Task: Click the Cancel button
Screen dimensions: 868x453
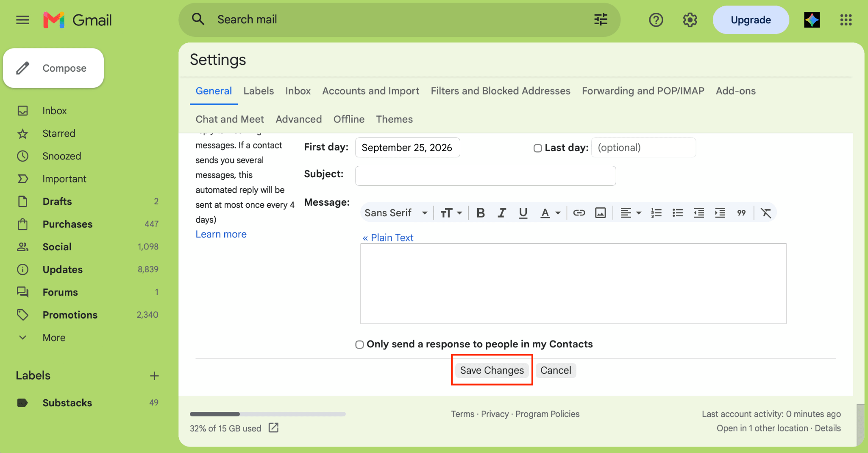Action: tap(556, 370)
